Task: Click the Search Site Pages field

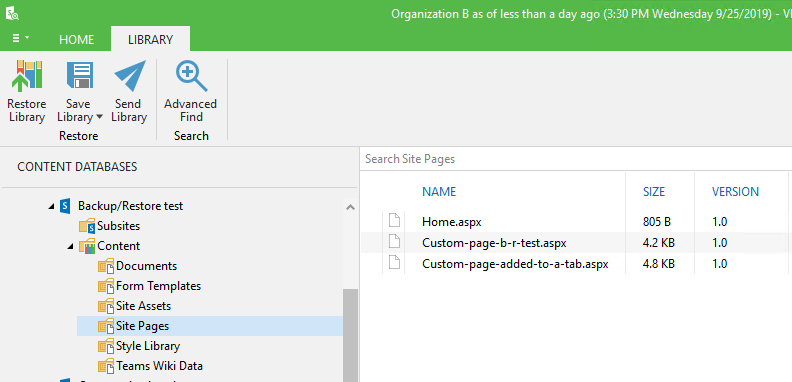Action: click(576, 159)
